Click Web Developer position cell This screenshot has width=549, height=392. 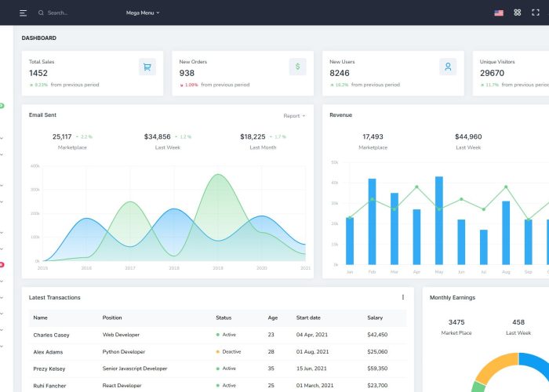pyautogui.click(x=121, y=335)
